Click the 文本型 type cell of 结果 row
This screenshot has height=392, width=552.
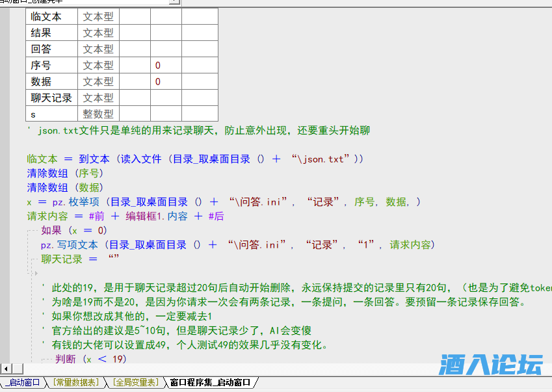pyautogui.click(x=99, y=33)
